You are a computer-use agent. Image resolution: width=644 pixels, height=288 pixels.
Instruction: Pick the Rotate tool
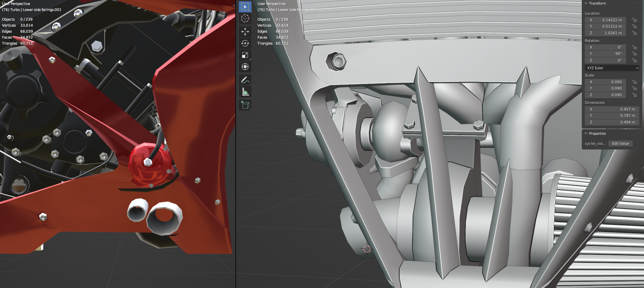(x=245, y=43)
